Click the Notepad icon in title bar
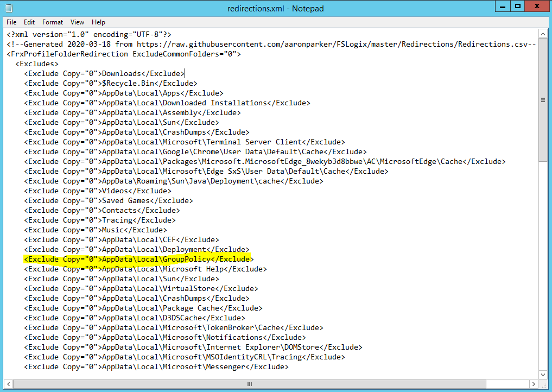552x392 pixels. point(9,8)
